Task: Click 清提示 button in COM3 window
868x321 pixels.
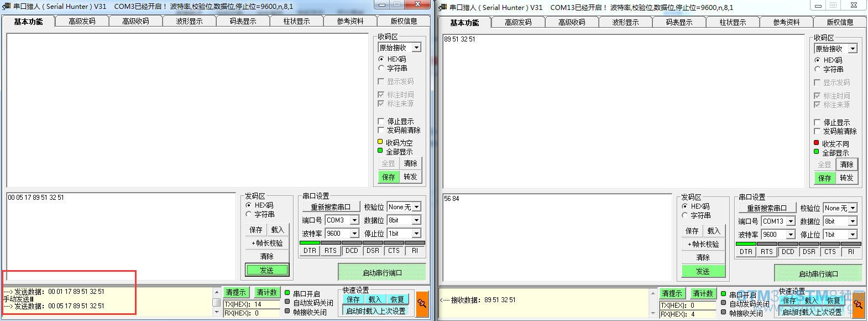Action: pos(236,292)
